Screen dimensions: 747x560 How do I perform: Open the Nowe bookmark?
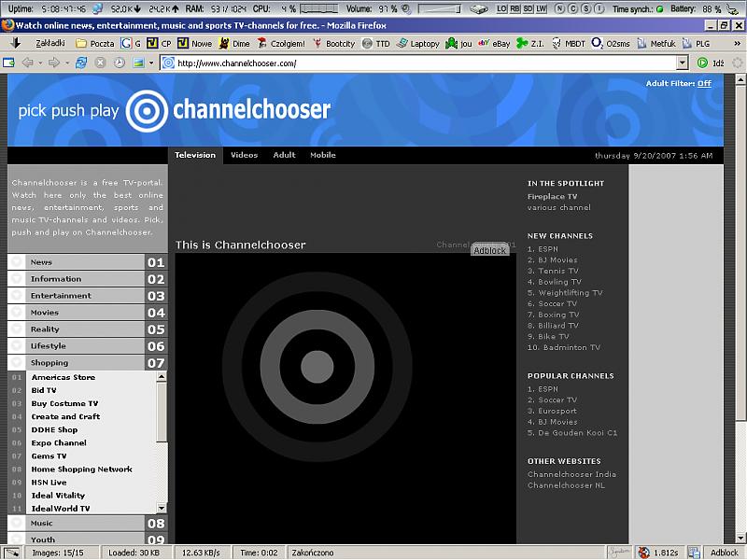(195, 43)
